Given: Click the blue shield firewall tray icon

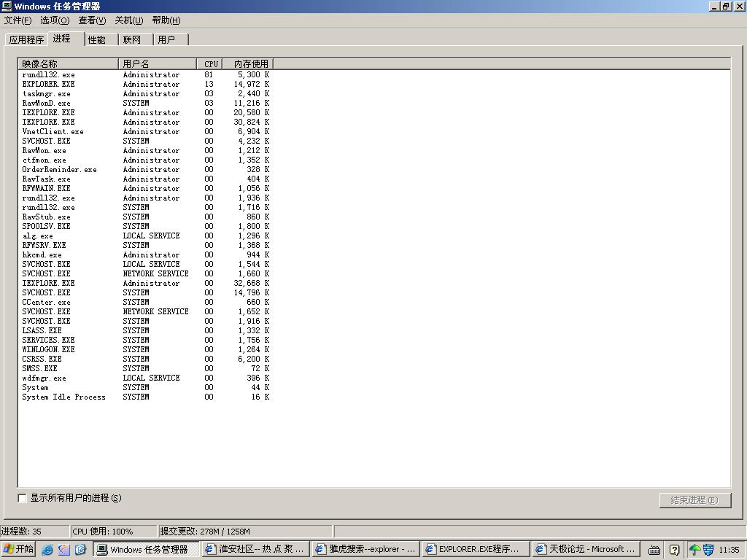Looking at the screenshot, I should [x=708, y=550].
